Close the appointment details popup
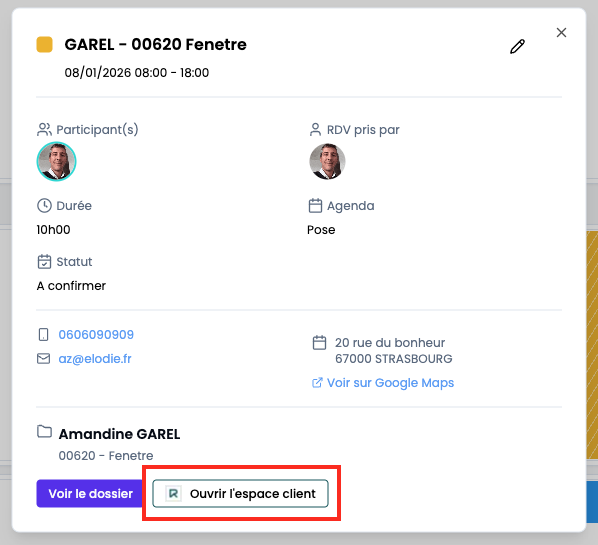 click(561, 32)
